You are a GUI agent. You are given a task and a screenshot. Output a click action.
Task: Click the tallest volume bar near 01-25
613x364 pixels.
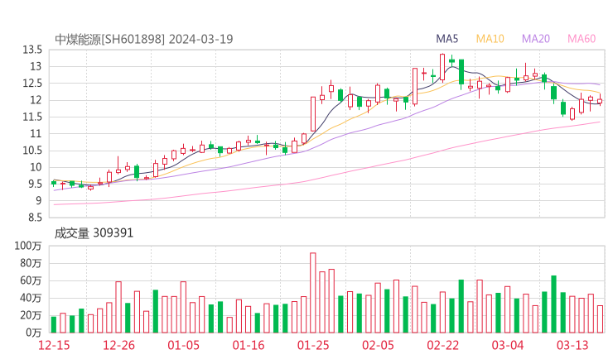[313, 293]
